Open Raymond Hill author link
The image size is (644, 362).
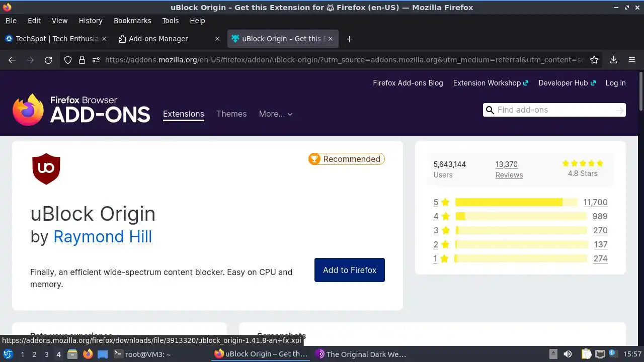[103, 236]
